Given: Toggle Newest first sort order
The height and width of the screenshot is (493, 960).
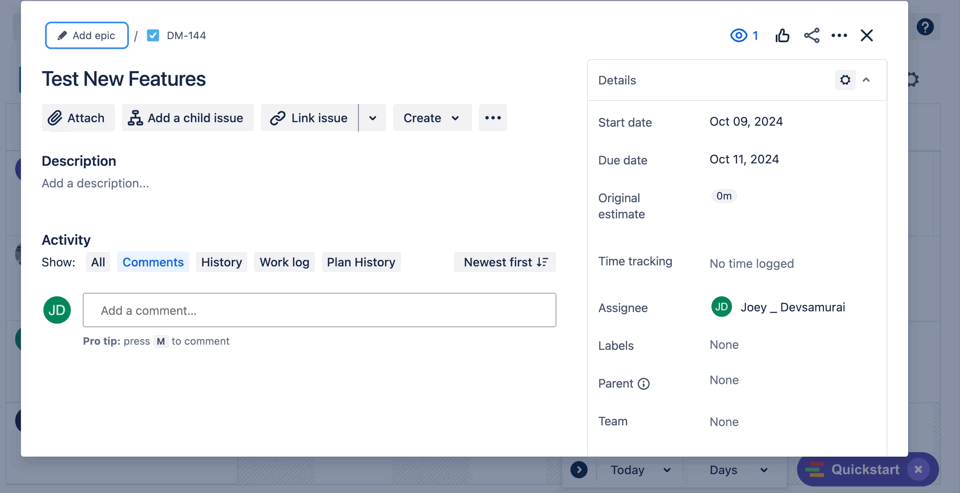Looking at the screenshot, I should (505, 262).
